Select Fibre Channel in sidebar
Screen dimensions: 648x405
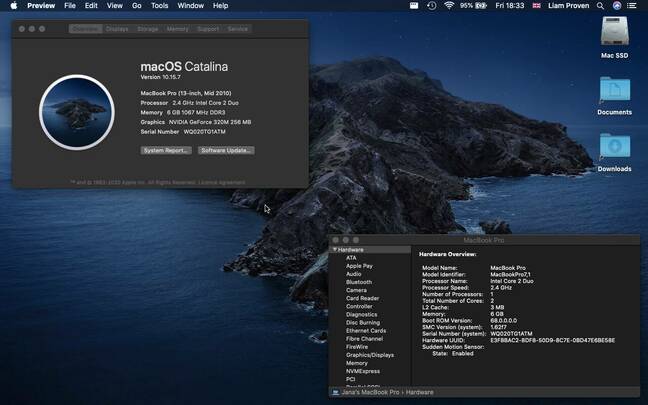point(364,339)
